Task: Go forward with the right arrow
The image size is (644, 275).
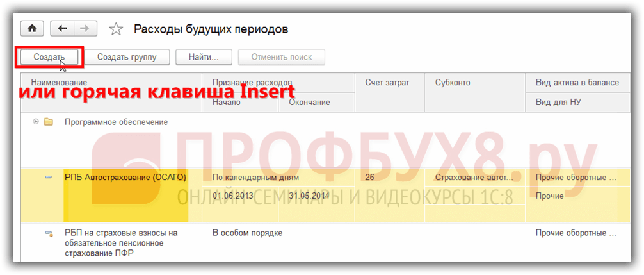Action: pos(85,29)
